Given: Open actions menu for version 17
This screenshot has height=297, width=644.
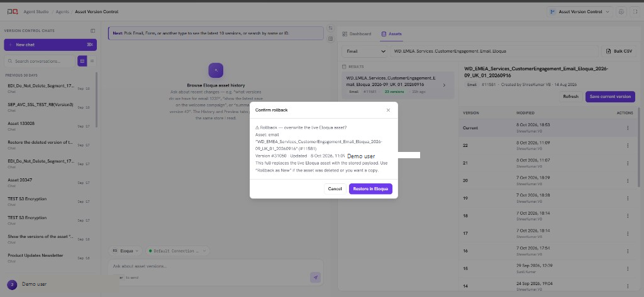Looking at the screenshot, I should pos(628,234).
